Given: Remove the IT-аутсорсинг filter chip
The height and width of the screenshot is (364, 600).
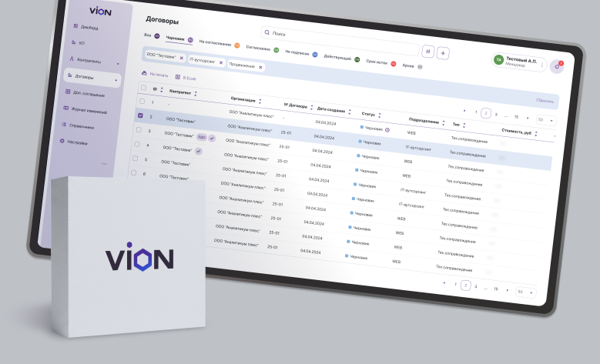Looking at the screenshot, I should pyautogui.click(x=221, y=62).
